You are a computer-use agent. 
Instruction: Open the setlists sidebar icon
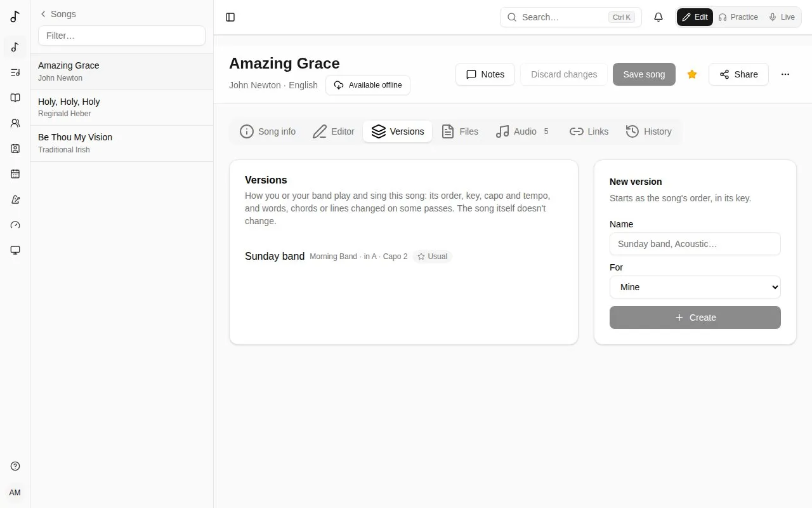tap(15, 72)
